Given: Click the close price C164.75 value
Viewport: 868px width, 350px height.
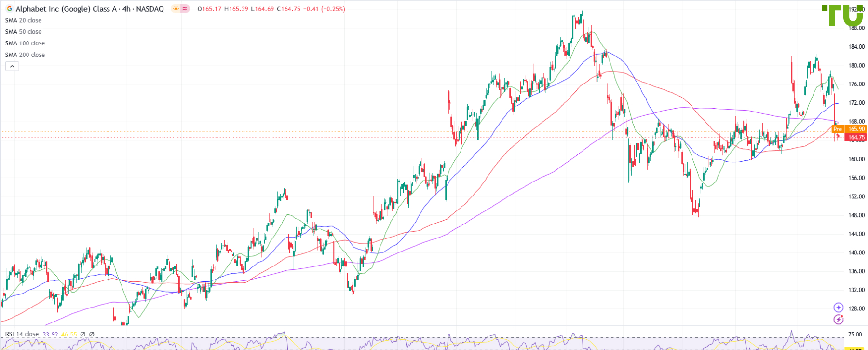Looking at the screenshot, I should [288, 9].
